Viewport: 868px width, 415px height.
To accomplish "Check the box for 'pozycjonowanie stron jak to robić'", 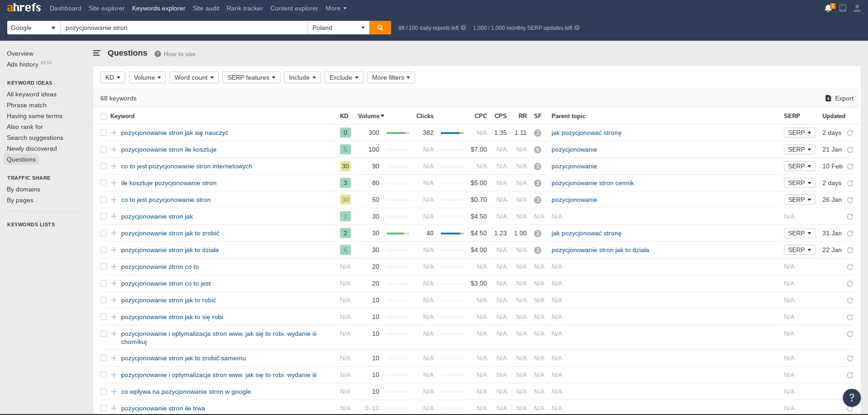I will 104,300.
